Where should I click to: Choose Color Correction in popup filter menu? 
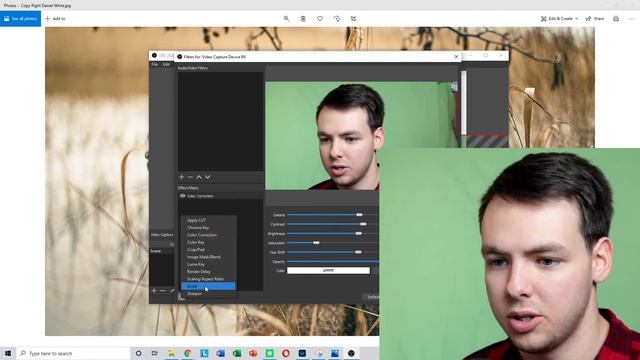coord(209,235)
